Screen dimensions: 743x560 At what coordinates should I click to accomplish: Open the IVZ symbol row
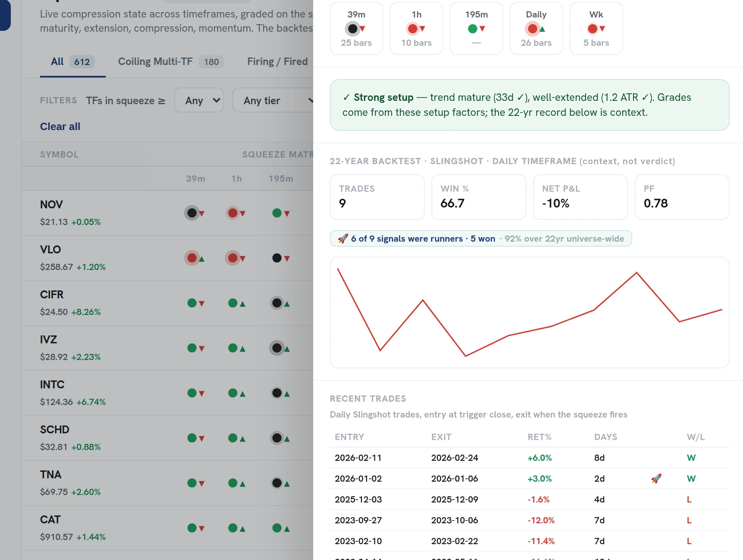(x=167, y=348)
